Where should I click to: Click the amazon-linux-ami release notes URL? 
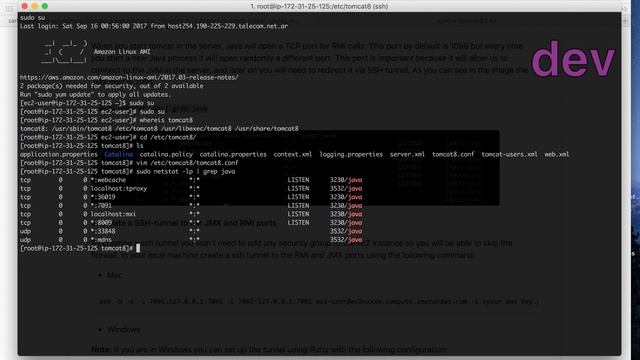click(x=129, y=77)
